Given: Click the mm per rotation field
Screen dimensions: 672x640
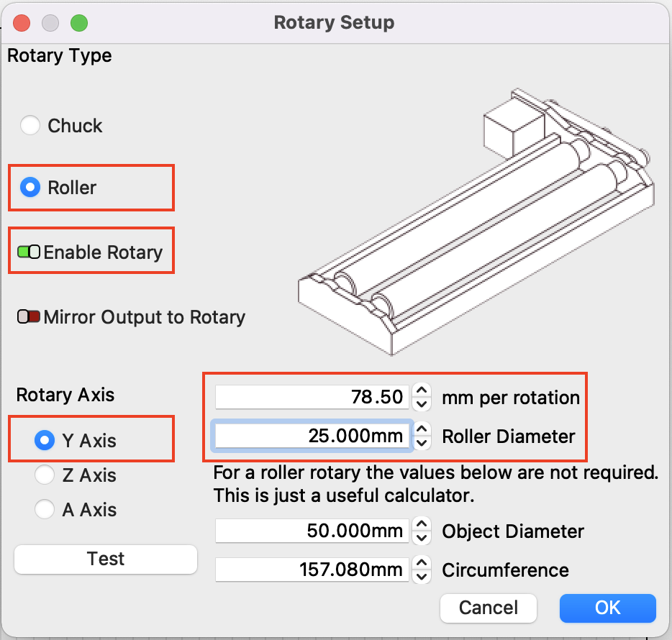Looking at the screenshot, I should coord(312,397).
